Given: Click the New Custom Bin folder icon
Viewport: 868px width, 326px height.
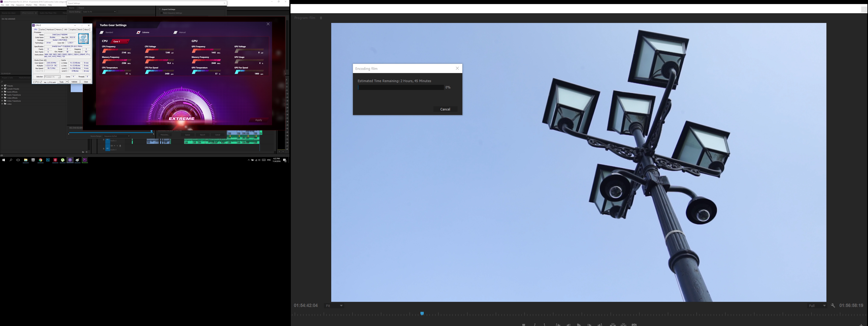Looking at the screenshot, I should point(83,152).
